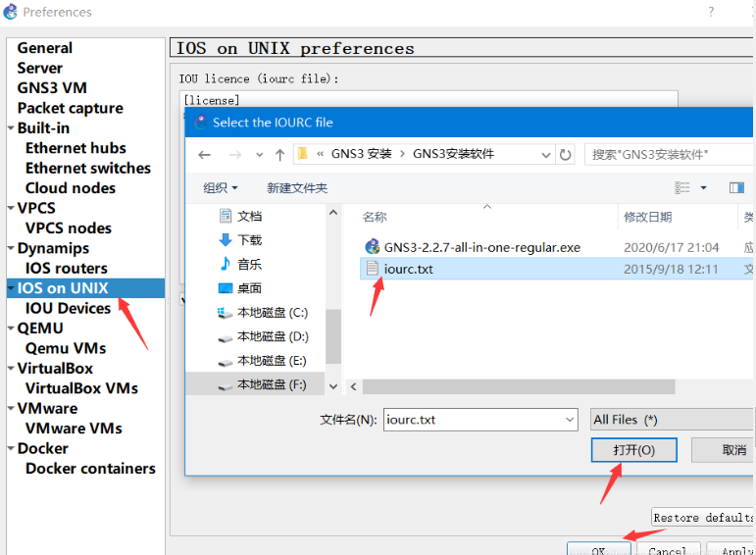Open IOU Devices settings
Viewport: 756px width, 555px height.
coord(68,309)
